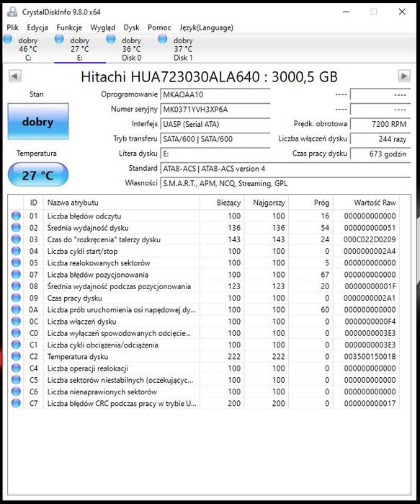Select the Disk 1 tab at 37 °C
The width and height of the screenshot is (420, 504).
[183, 49]
